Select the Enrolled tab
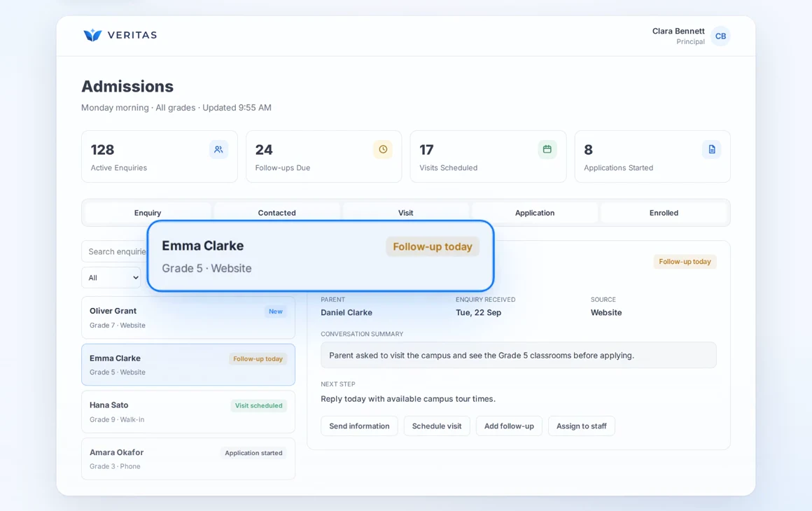This screenshot has height=511, width=812. (x=664, y=213)
